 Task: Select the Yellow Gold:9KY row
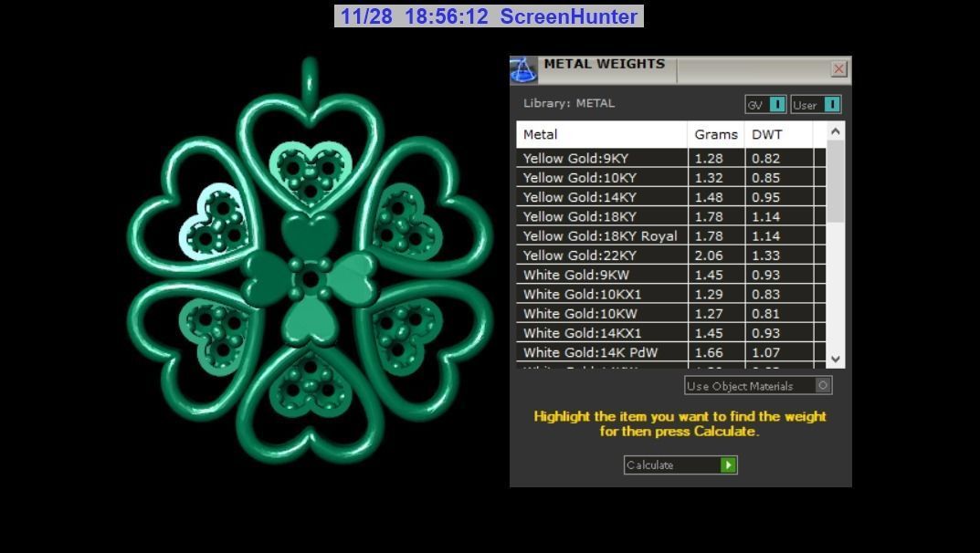click(x=670, y=158)
